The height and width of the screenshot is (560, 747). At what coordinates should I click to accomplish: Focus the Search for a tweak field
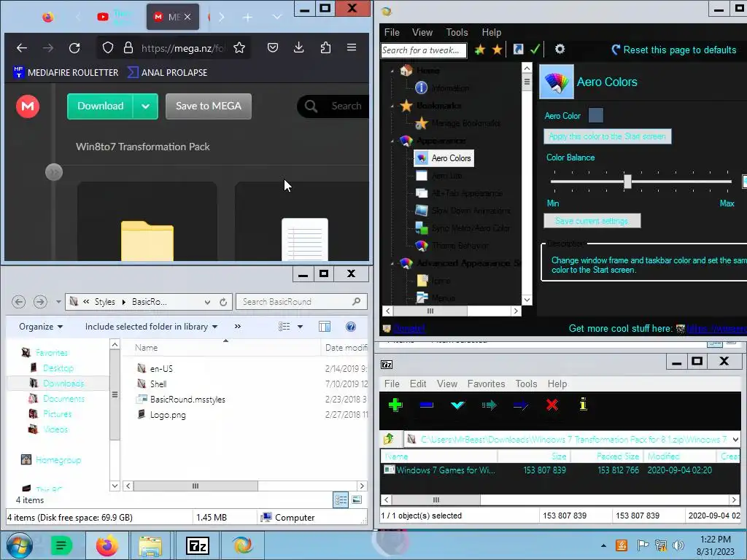tap(424, 50)
